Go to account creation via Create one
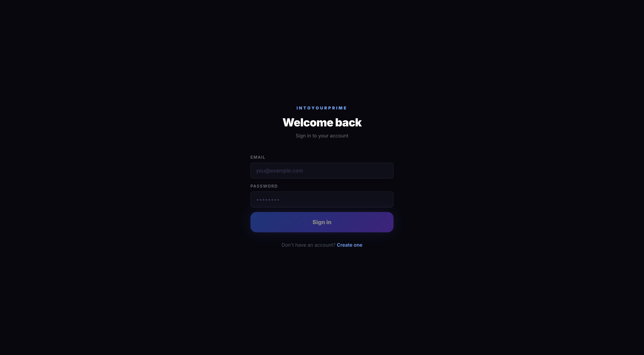This screenshot has height=355, width=644. click(x=349, y=245)
